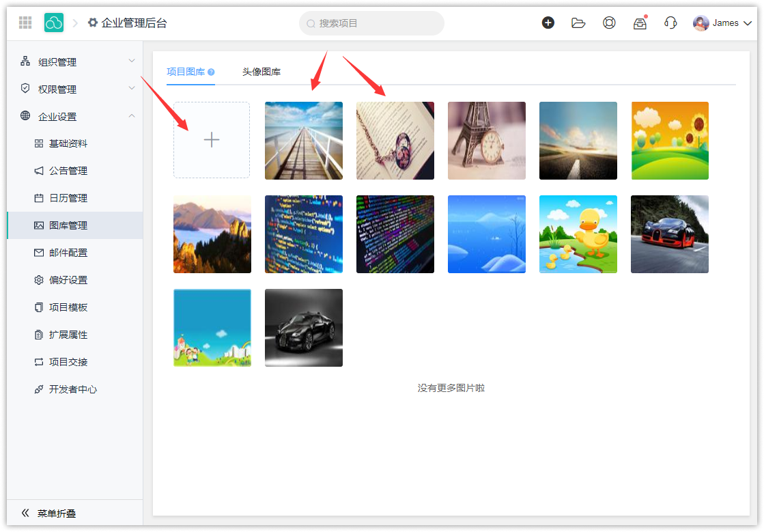Click the 日历管理 calendar icon
This screenshot has width=764, height=532.
39,198
